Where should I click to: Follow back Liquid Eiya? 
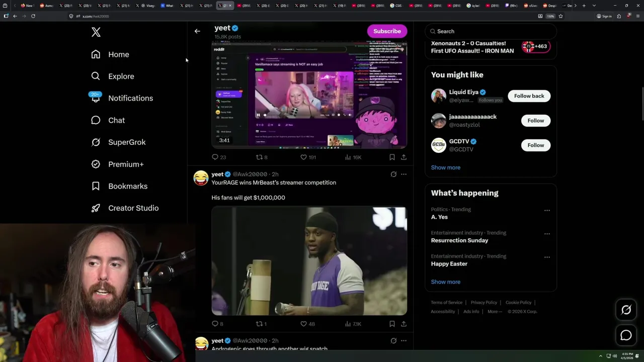(529, 96)
